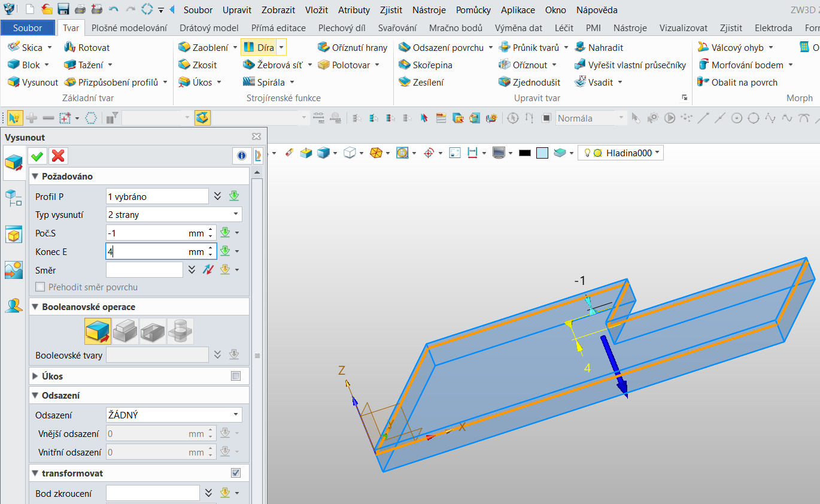Click the Zjednodušit button

(530, 82)
